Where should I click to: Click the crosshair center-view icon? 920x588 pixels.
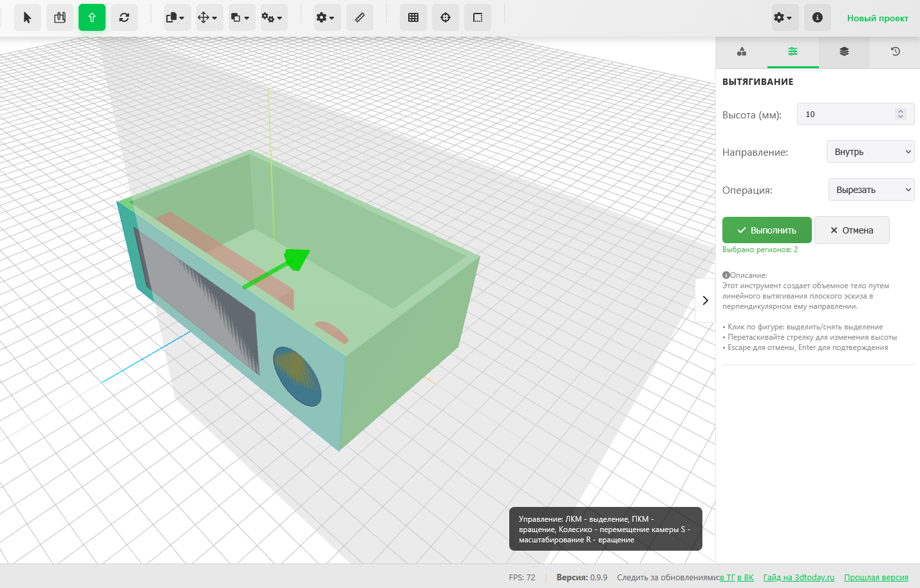pyautogui.click(x=446, y=17)
